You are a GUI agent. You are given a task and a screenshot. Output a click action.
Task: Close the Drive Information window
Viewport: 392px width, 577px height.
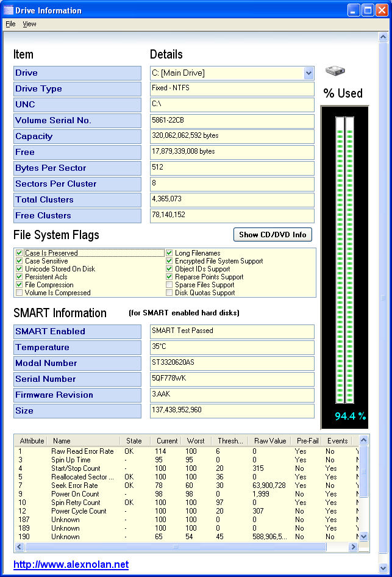click(382, 10)
